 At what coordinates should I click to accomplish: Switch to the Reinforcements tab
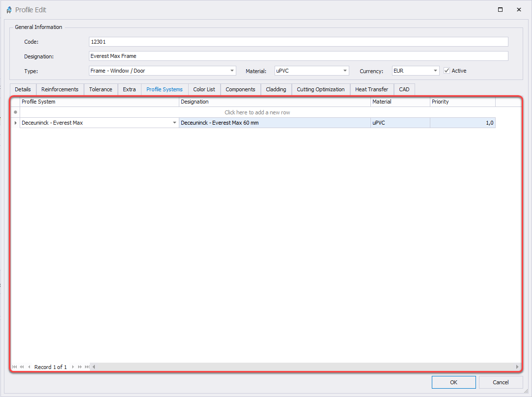click(x=59, y=89)
